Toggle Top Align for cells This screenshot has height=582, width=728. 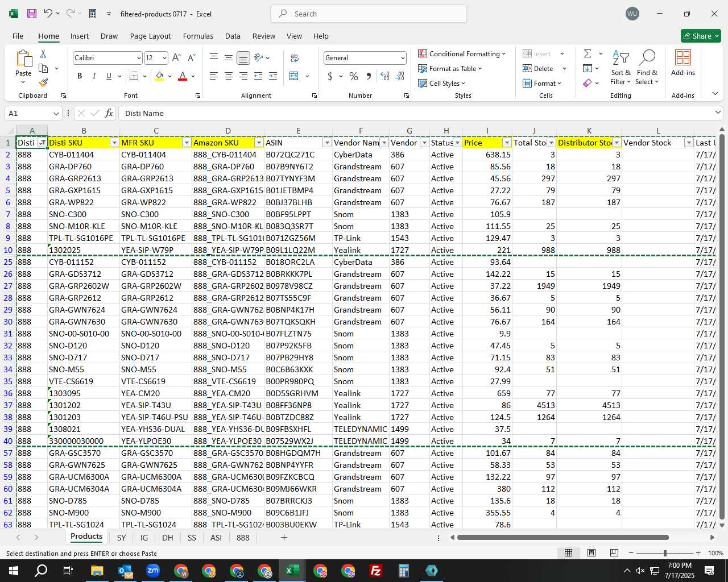(x=213, y=58)
